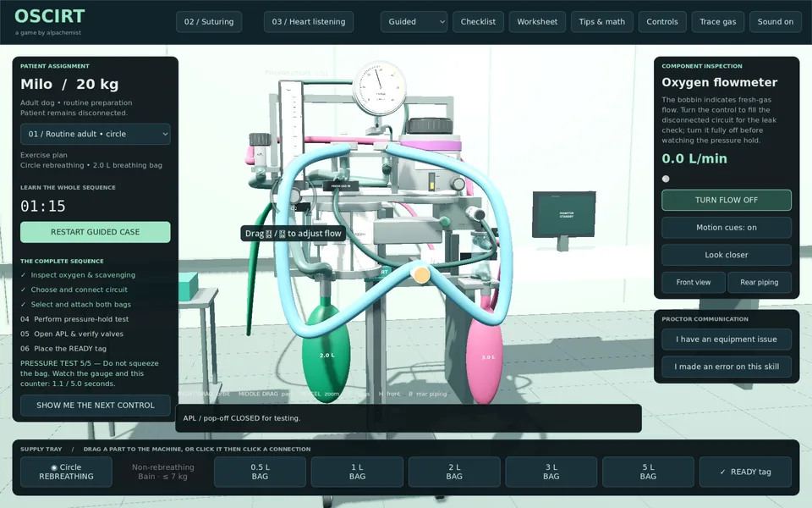This screenshot has width=812, height=508.
Task: Click the black canister lid on machine
Action: (x=429, y=126)
